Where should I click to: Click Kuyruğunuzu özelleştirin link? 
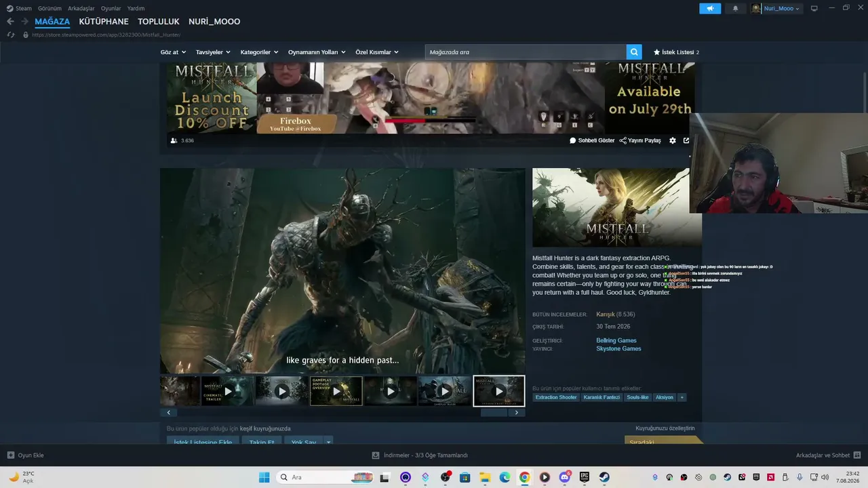point(665,428)
